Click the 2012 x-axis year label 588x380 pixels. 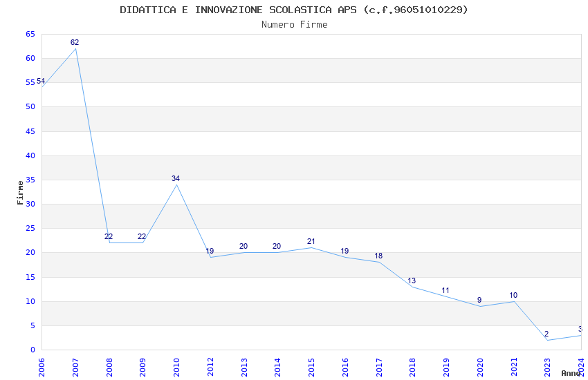[x=210, y=367]
